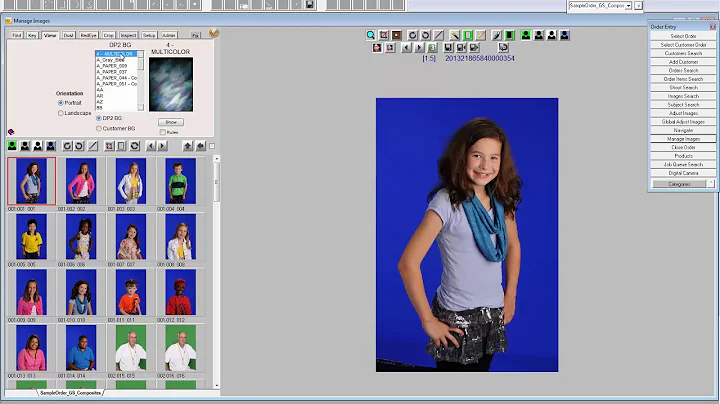This screenshot has height=404, width=720.
Task: Click the refresh pages icon in preview toolbar
Action: pos(503,48)
